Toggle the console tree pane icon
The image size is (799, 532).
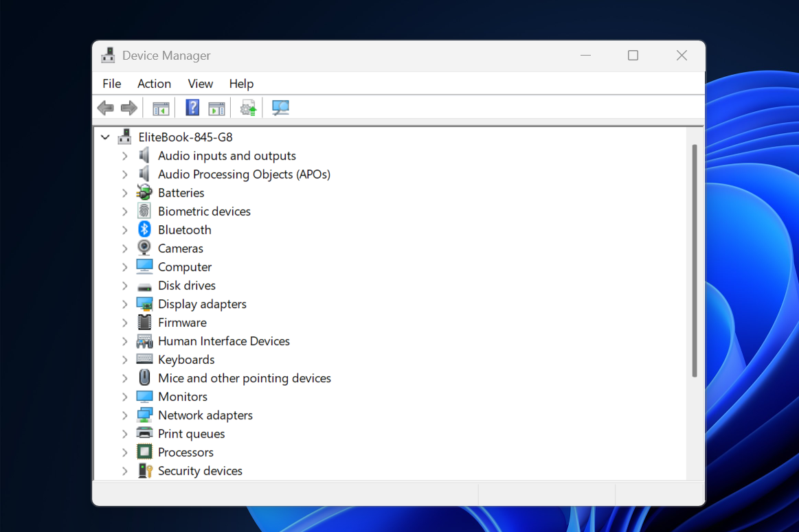pyautogui.click(x=161, y=108)
